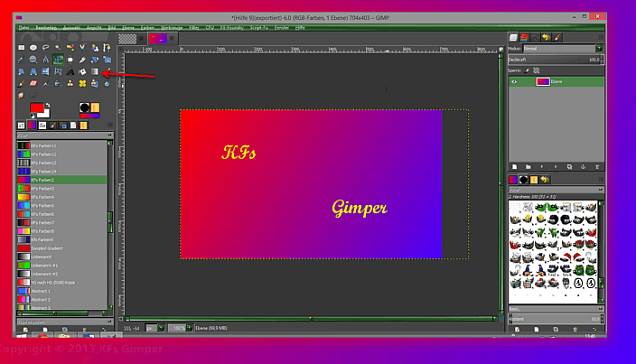This screenshot has width=636, height=364.
Task: Open the gradients dock tab configuration menu
Action: 110,125
